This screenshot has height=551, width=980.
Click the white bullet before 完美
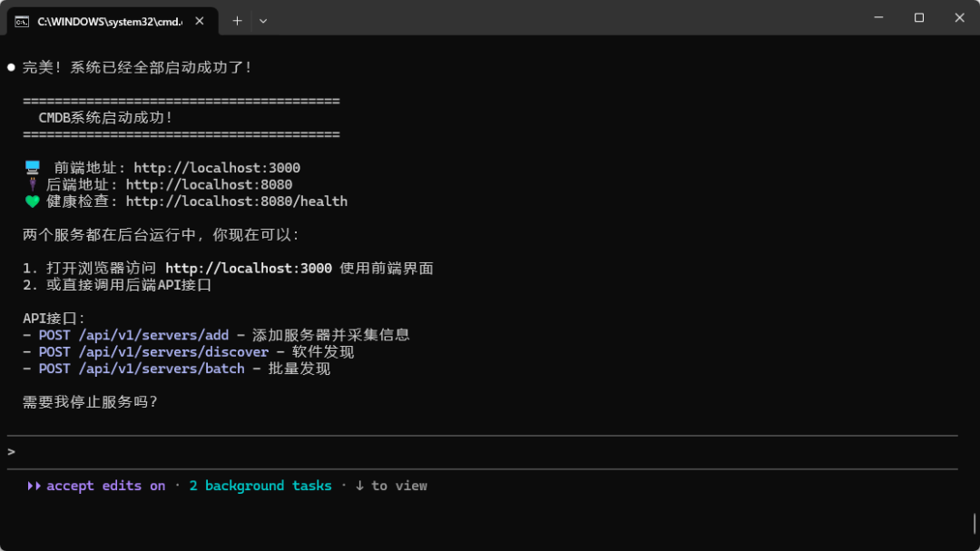tap(11, 67)
